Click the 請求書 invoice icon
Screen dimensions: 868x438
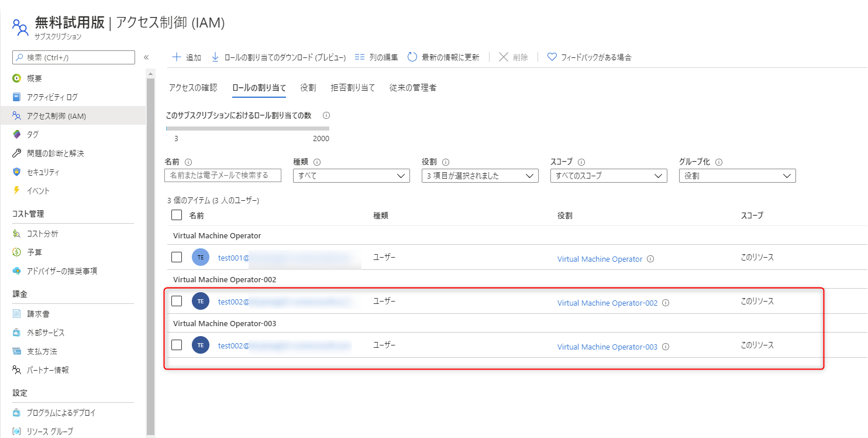coord(17,314)
